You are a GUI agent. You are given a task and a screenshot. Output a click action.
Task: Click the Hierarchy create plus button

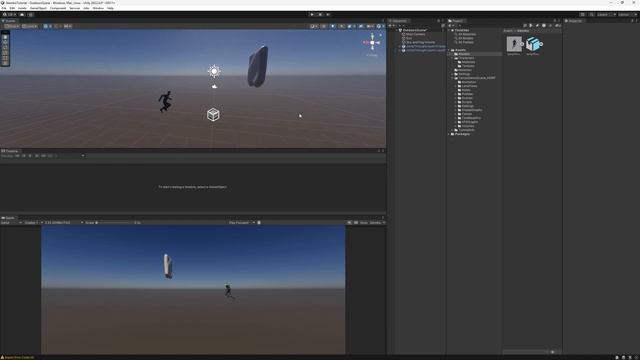391,26
